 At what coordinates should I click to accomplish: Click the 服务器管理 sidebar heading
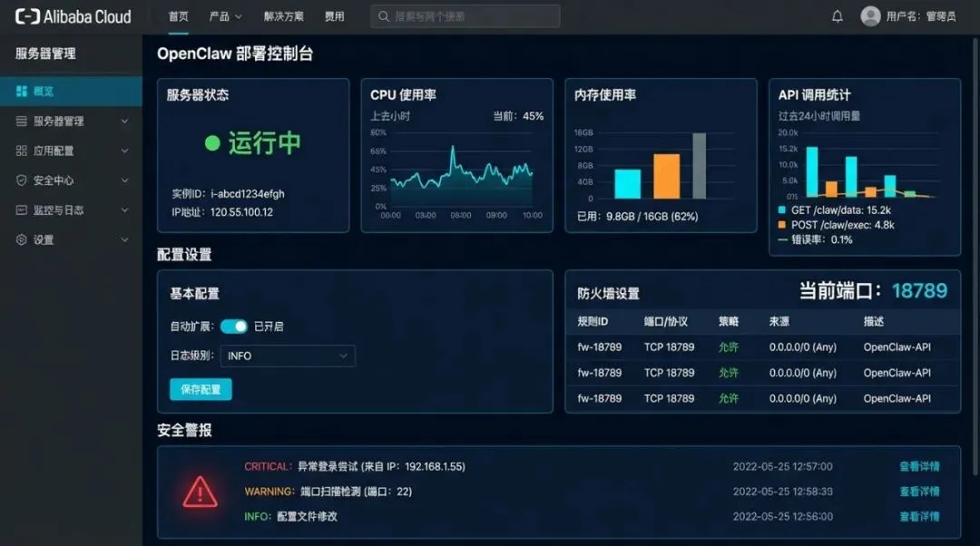point(45,54)
